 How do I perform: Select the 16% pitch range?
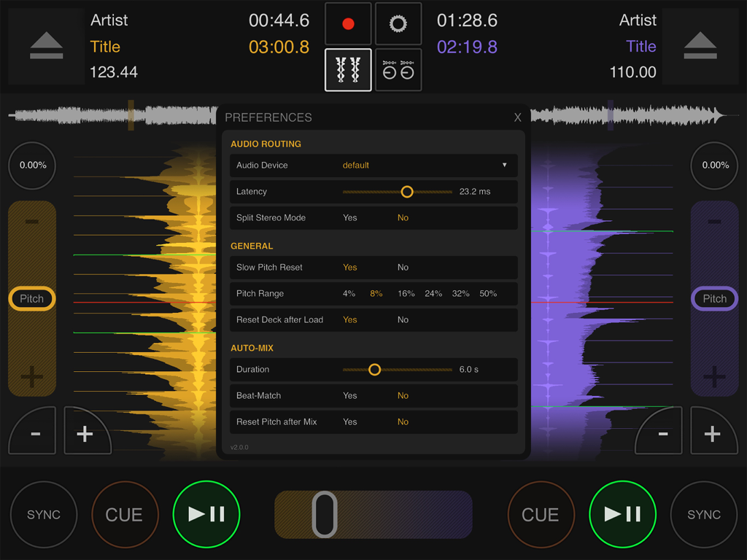point(406,293)
